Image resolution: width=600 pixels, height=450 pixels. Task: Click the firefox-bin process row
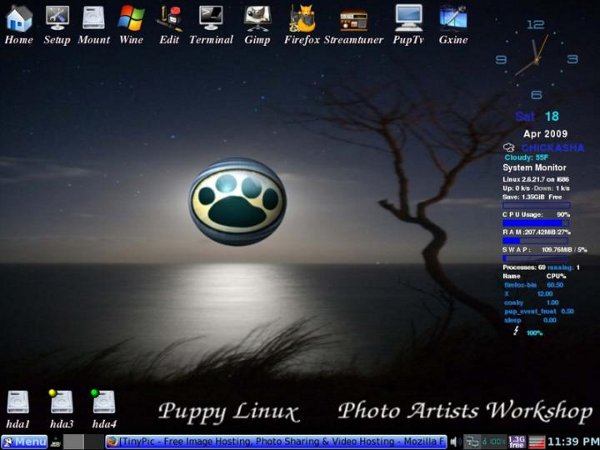click(x=533, y=285)
